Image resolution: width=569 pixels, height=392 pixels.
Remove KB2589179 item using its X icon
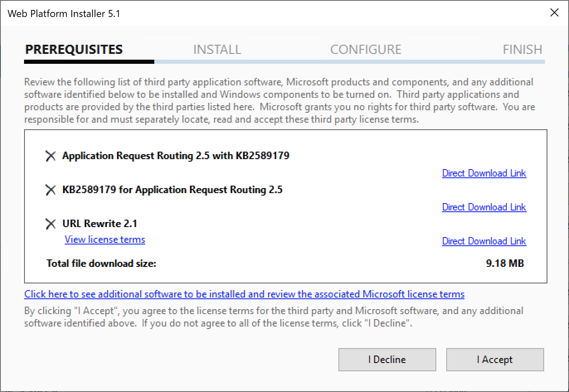tap(51, 190)
